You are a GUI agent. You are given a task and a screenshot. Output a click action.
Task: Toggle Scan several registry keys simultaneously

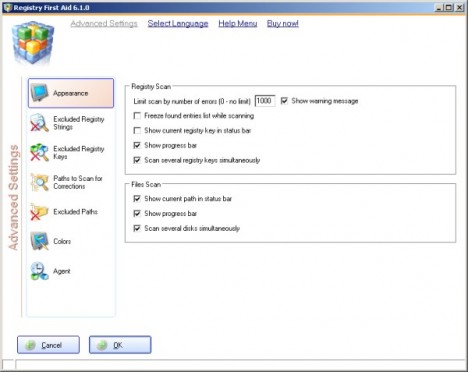[x=137, y=160]
